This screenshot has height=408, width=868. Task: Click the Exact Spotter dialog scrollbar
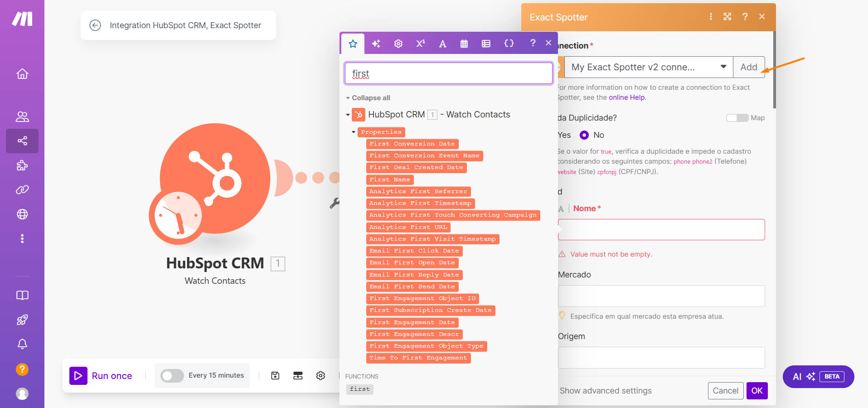[x=775, y=70]
